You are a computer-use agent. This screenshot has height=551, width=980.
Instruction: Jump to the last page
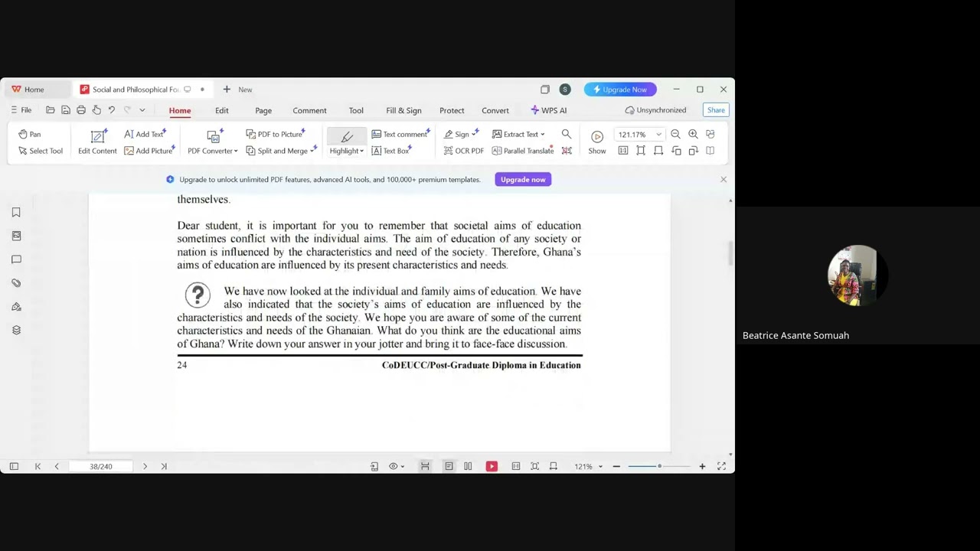tap(164, 466)
